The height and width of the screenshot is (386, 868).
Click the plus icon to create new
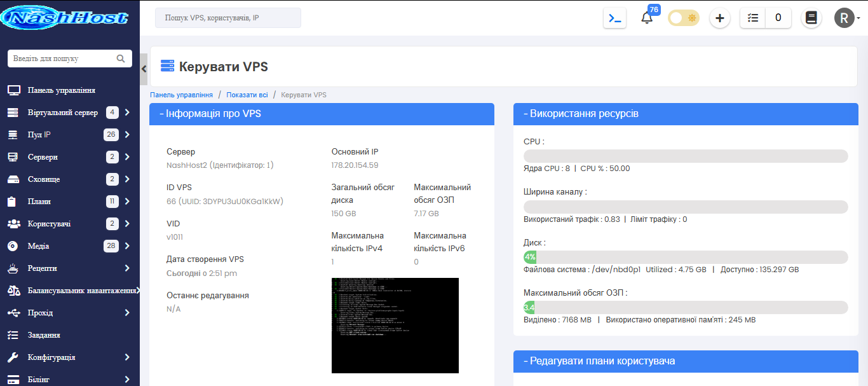(x=719, y=18)
